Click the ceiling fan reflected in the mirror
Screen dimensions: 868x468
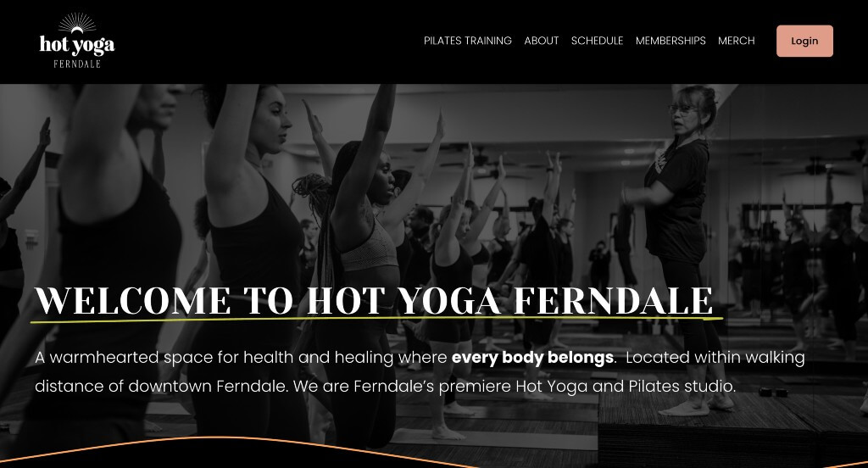815,166
